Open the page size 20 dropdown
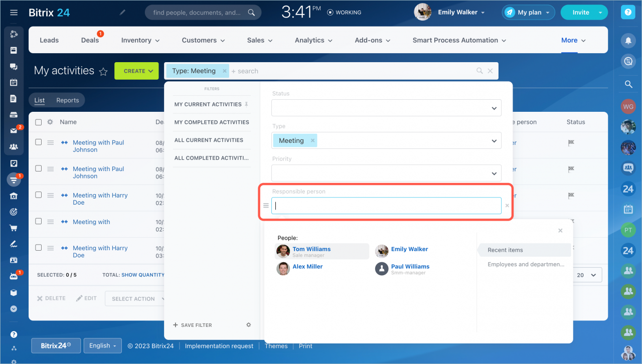 pos(586,275)
